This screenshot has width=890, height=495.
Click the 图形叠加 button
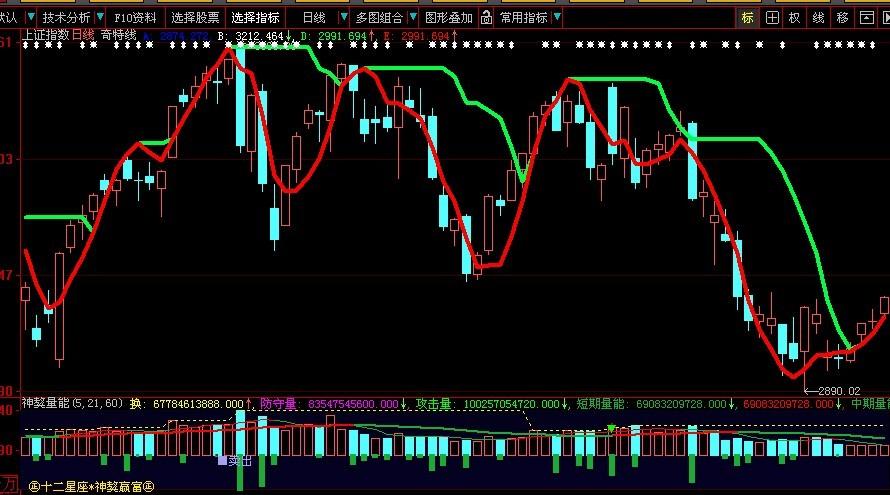[x=449, y=18]
